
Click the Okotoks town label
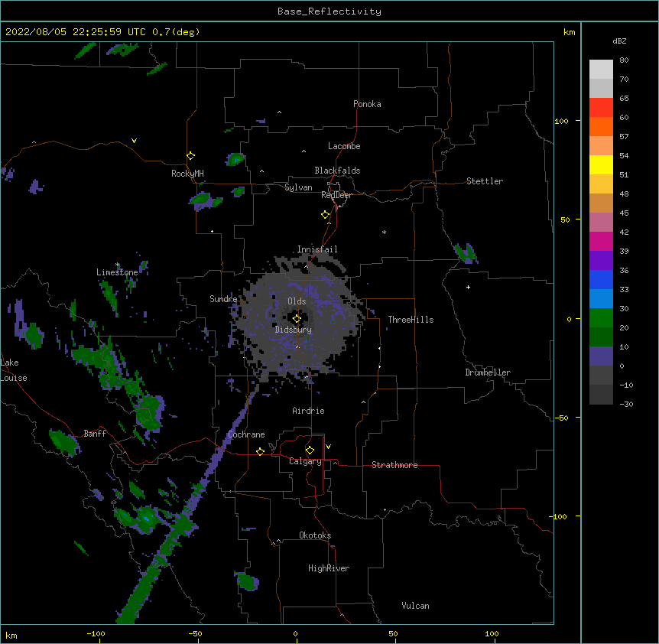click(315, 535)
